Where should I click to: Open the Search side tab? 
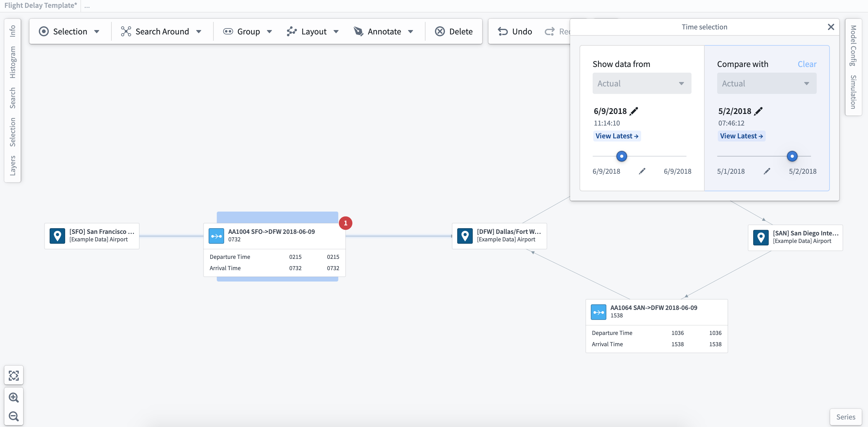(13, 98)
